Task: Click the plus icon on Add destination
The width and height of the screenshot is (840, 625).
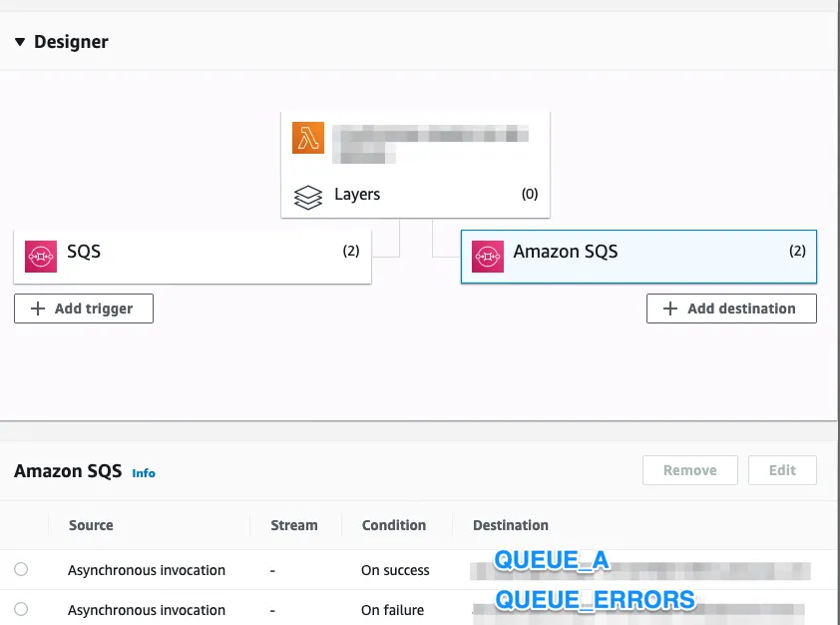Action: [x=670, y=309]
